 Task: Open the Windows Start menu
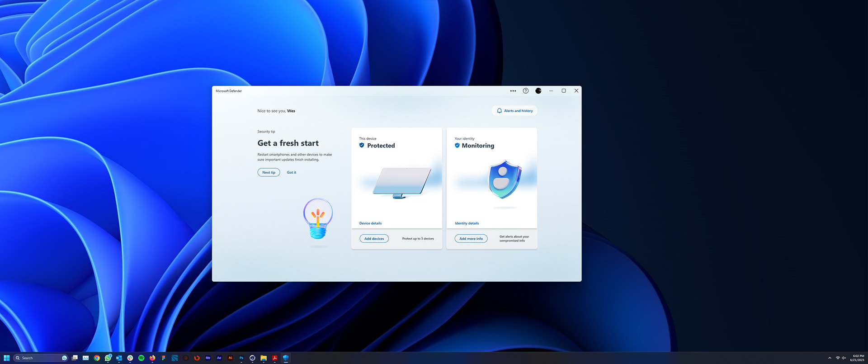(7, 358)
